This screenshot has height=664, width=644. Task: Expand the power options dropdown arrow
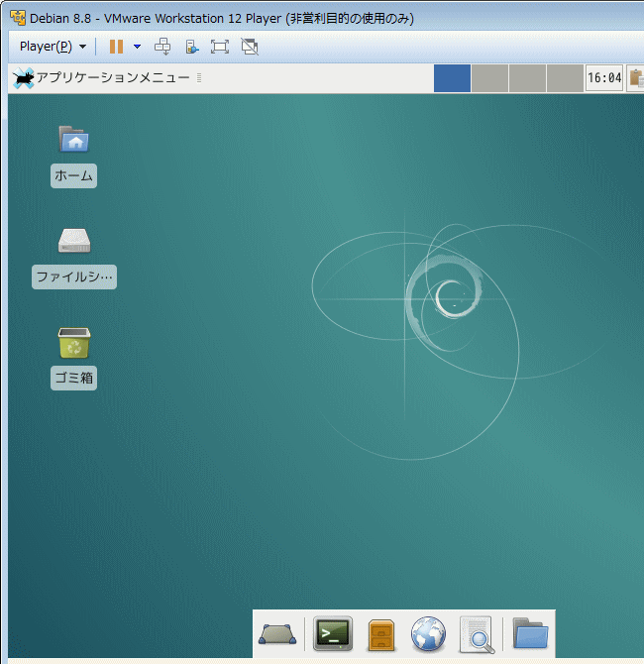click(x=137, y=47)
